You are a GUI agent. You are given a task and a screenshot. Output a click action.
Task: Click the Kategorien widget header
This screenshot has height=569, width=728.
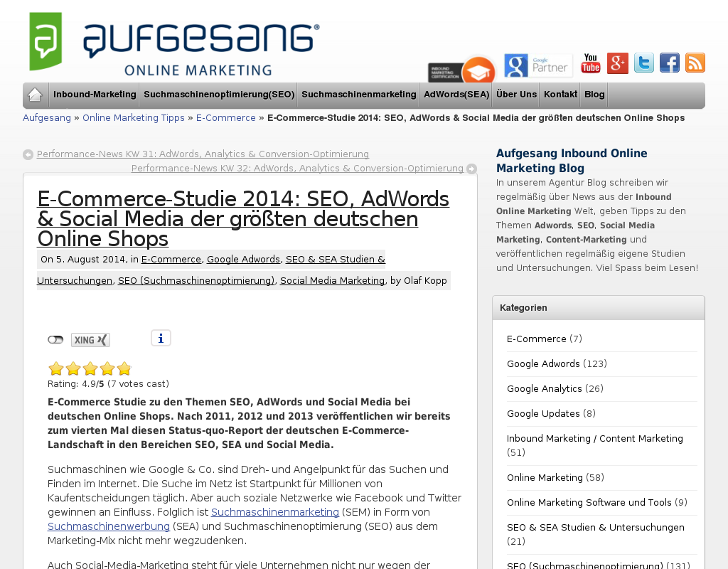point(599,308)
